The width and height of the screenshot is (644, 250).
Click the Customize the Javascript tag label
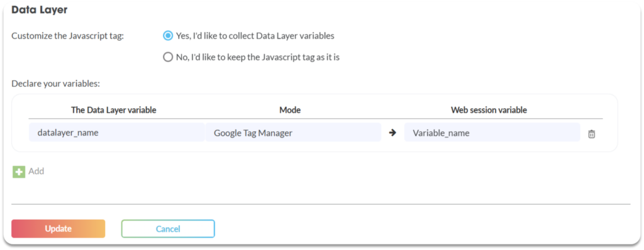click(68, 36)
